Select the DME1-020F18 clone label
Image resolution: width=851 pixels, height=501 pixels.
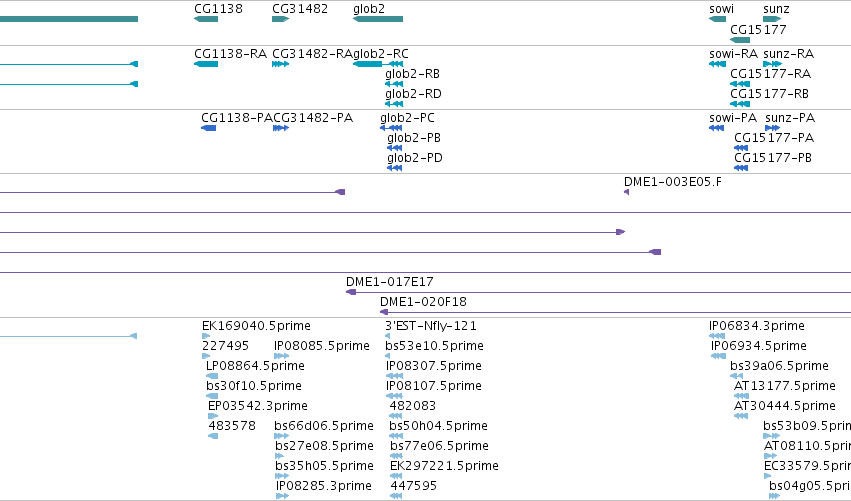[423, 302]
